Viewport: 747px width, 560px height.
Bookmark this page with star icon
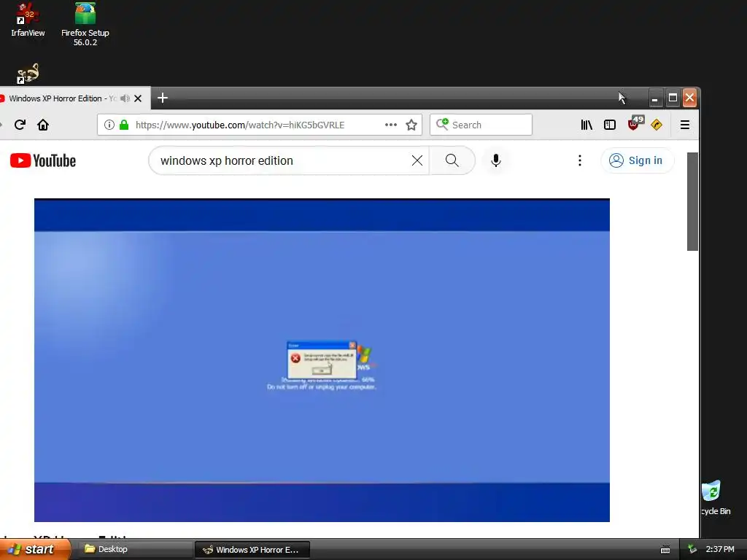pos(411,125)
